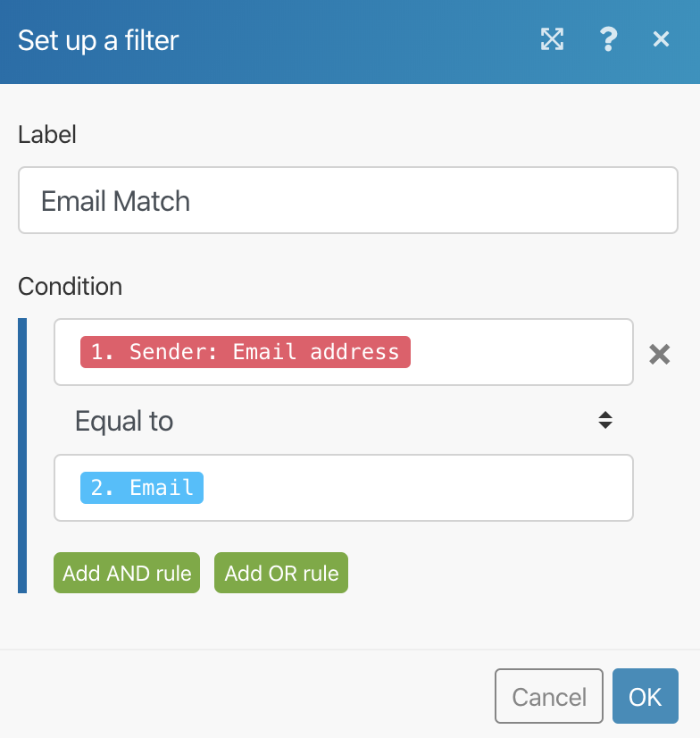Click the Email Match label field
This screenshot has width=700, height=738.
(347, 200)
